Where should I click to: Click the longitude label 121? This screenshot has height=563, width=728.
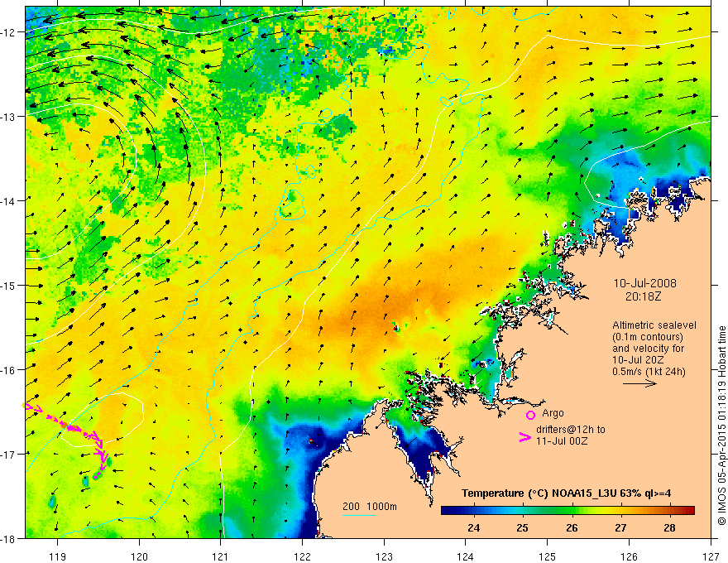point(221,556)
